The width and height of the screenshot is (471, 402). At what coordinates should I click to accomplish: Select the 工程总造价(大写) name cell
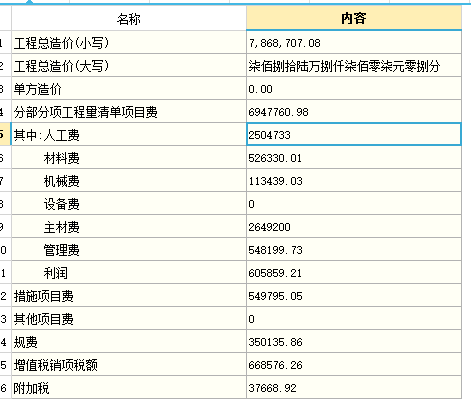129,65
